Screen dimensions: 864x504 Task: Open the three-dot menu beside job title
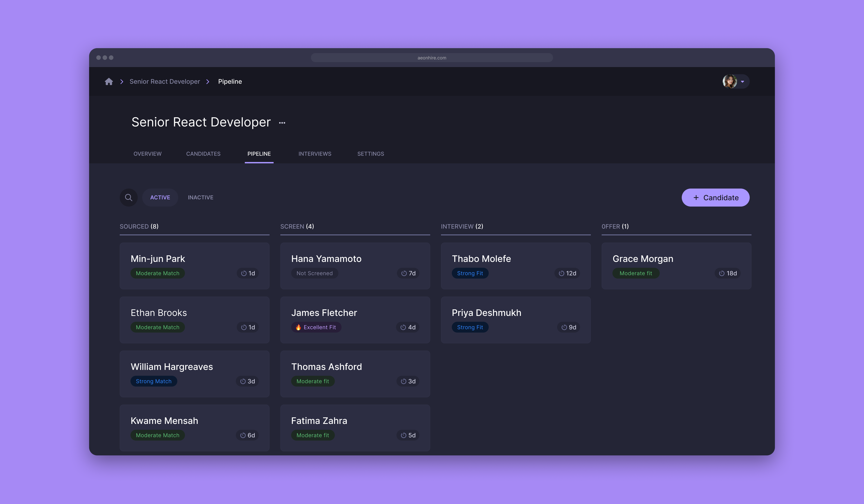(282, 123)
